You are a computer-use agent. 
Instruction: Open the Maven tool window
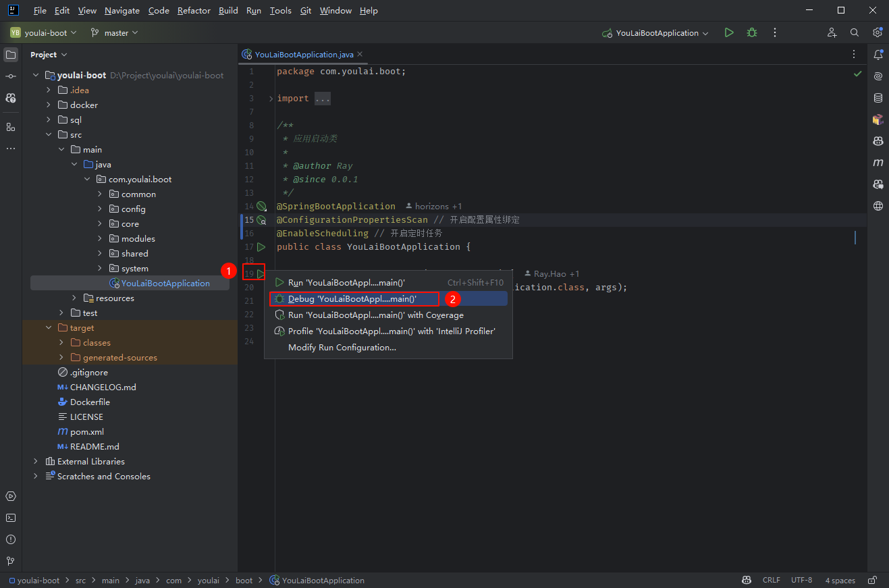click(878, 163)
